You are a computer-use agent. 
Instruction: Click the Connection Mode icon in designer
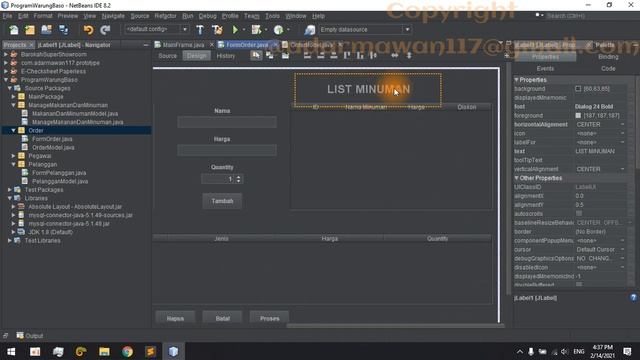pyautogui.click(x=270, y=56)
